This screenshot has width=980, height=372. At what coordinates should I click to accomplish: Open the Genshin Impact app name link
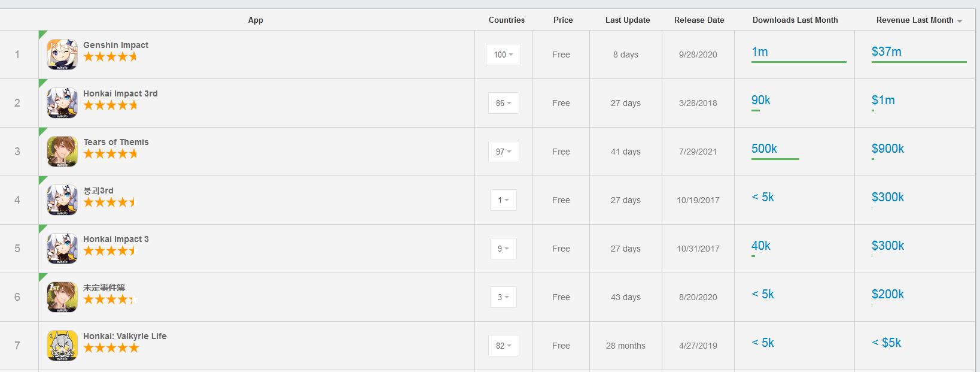click(x=115, y=45)
